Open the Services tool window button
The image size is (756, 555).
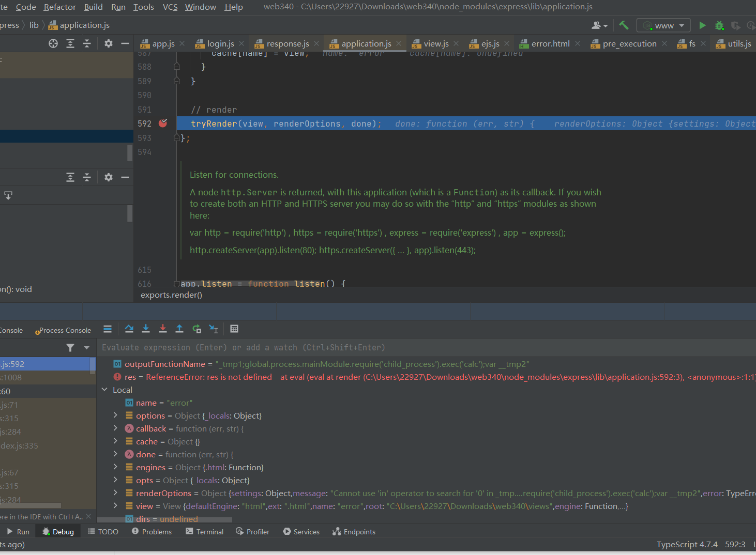[x=301, y=532]
